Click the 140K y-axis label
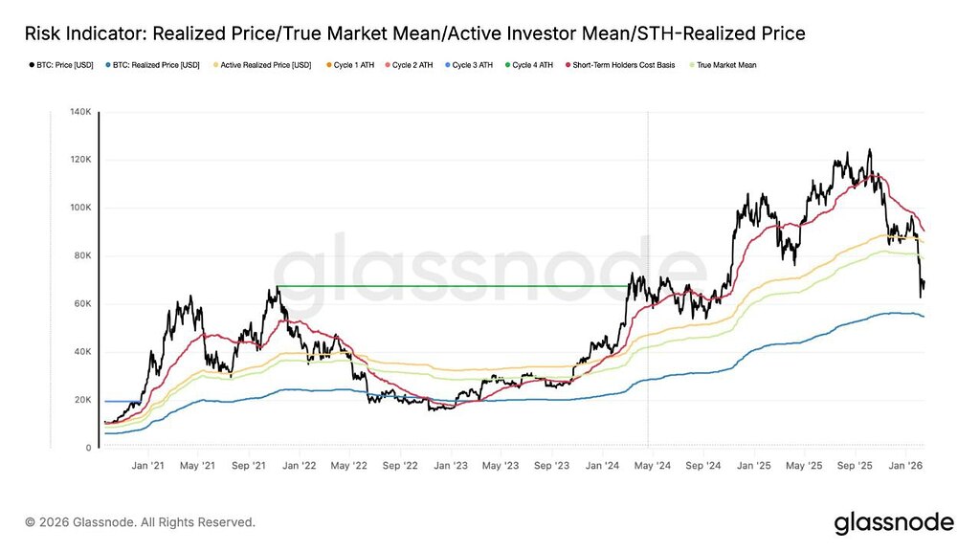Viewport: 980px width, 551px height. coord(78,113)
